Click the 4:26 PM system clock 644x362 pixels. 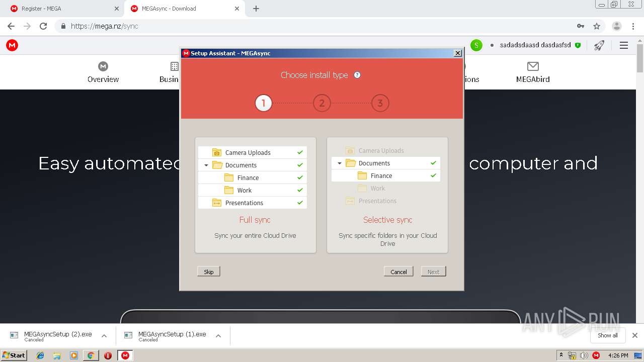[x=618, y=355]
